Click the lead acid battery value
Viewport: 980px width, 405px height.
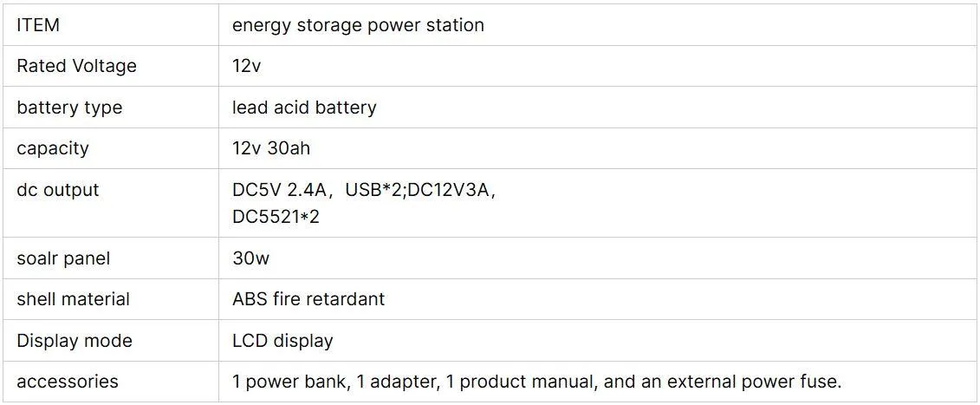click(x=304, y=108)
